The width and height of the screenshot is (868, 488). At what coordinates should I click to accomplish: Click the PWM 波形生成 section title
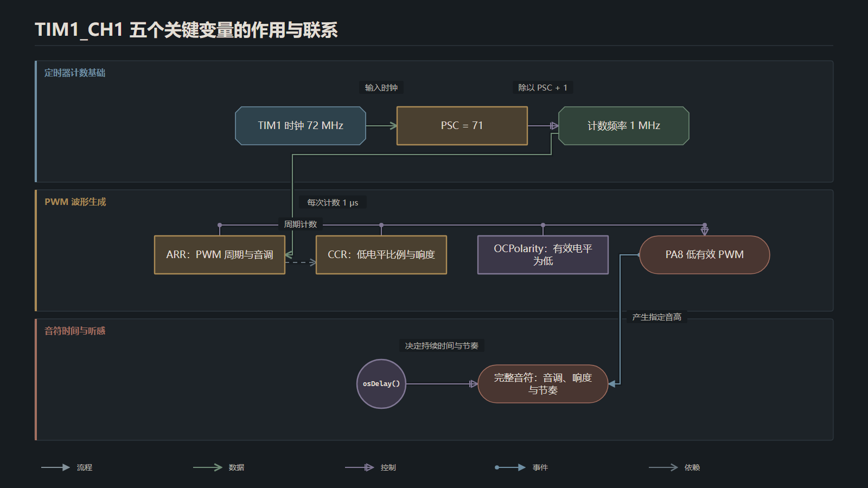[75, 202]
